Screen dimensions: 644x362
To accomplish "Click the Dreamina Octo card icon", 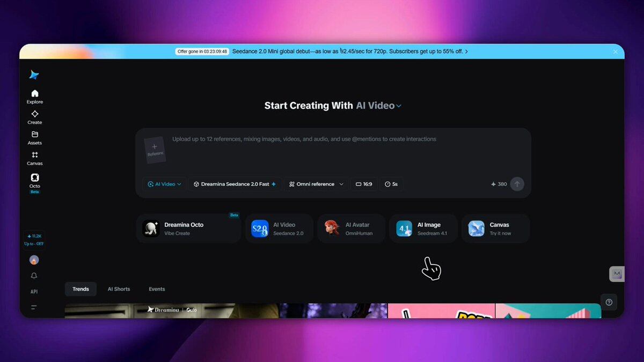I will tap(151, 228).
